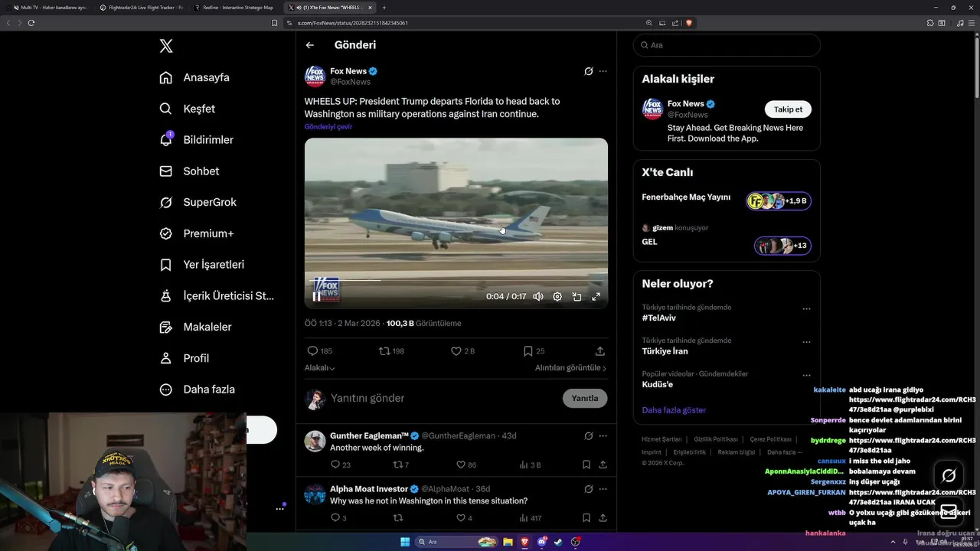Open the Fox News post more options menu
The width and height of the screenshot is (980, 551).
603,71
